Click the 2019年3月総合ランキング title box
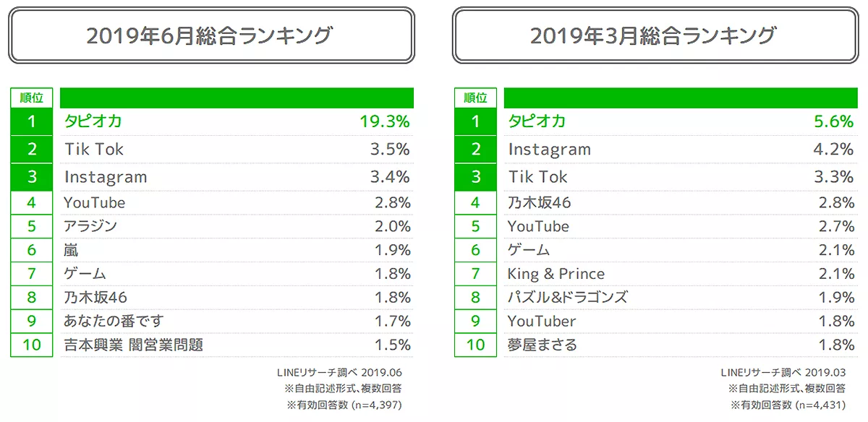Screen dimensions: 868x422 click(654, 35)
